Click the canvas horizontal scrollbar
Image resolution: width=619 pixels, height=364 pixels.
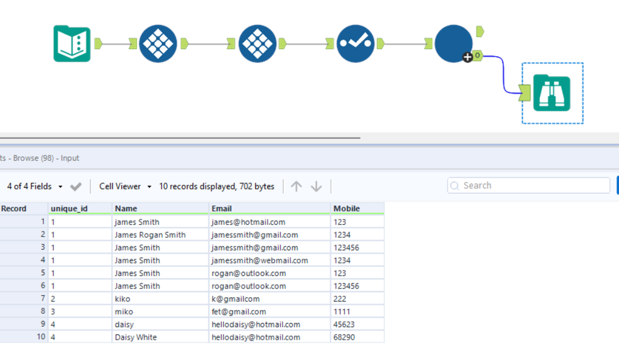coord(180,138)
